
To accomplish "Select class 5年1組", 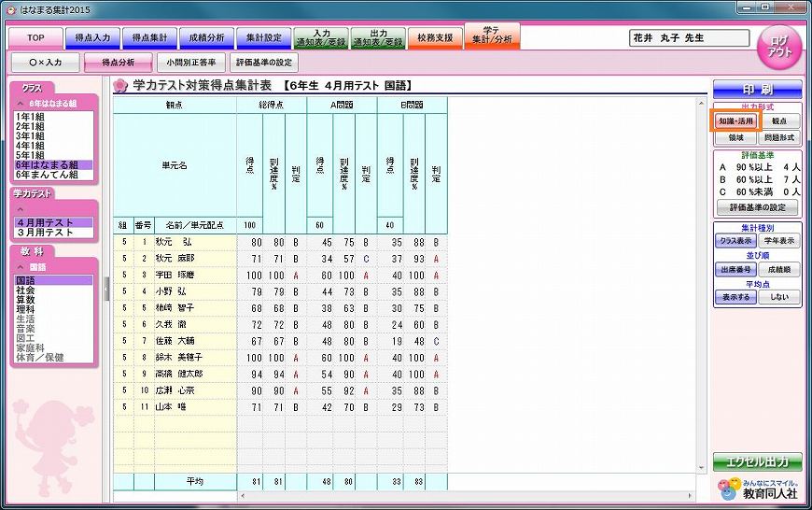I will (54, 155).
